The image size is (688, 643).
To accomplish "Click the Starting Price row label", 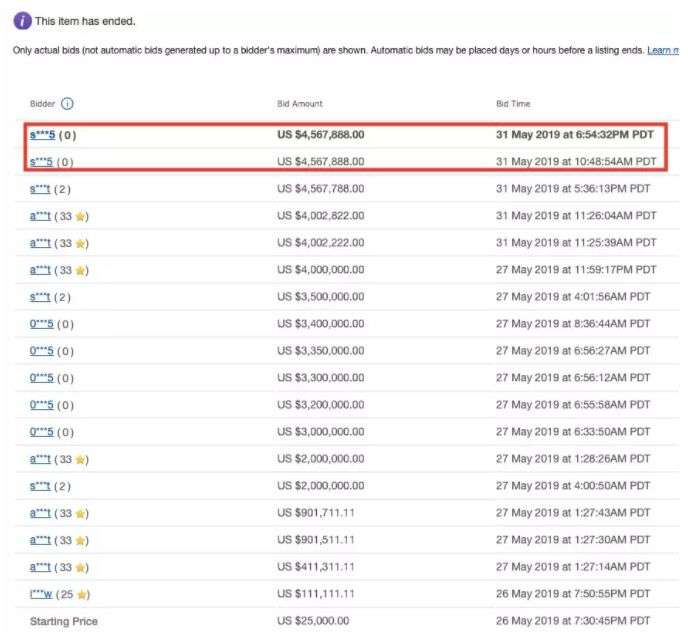I will pos(64,622).
